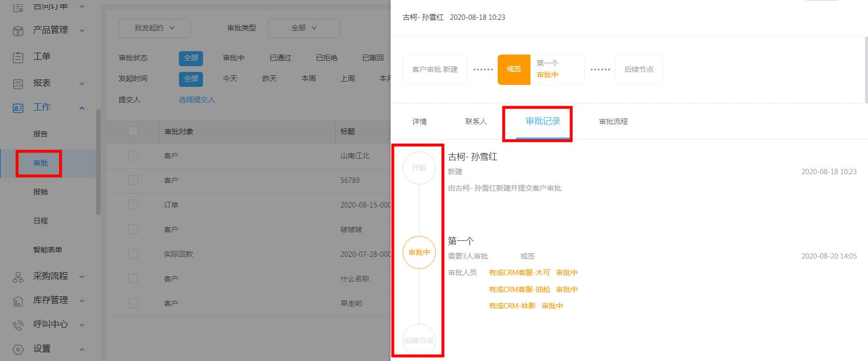The image size is (868, 361).
Task: Filter approval status by 审批中
Action: click(234, 58)
